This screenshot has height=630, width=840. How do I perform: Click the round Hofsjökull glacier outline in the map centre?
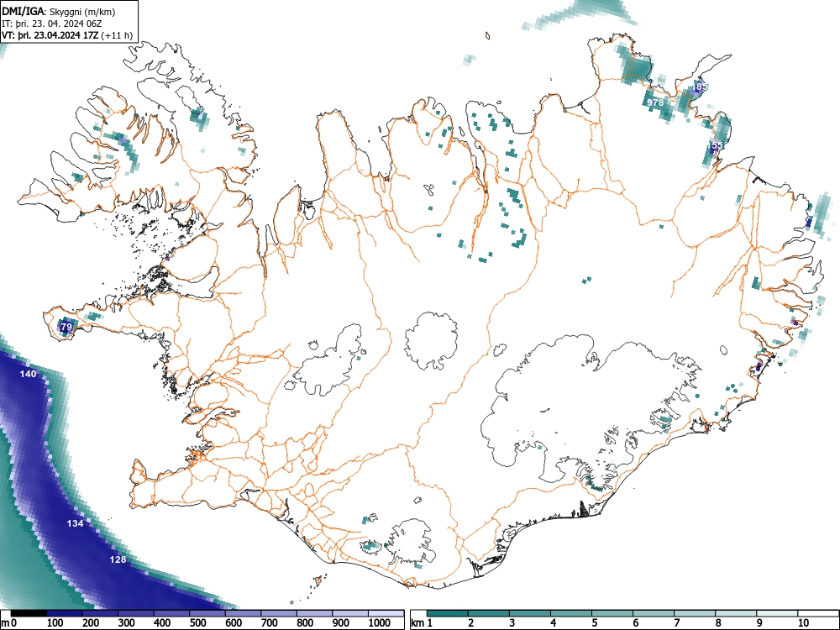tap(431, 341)
